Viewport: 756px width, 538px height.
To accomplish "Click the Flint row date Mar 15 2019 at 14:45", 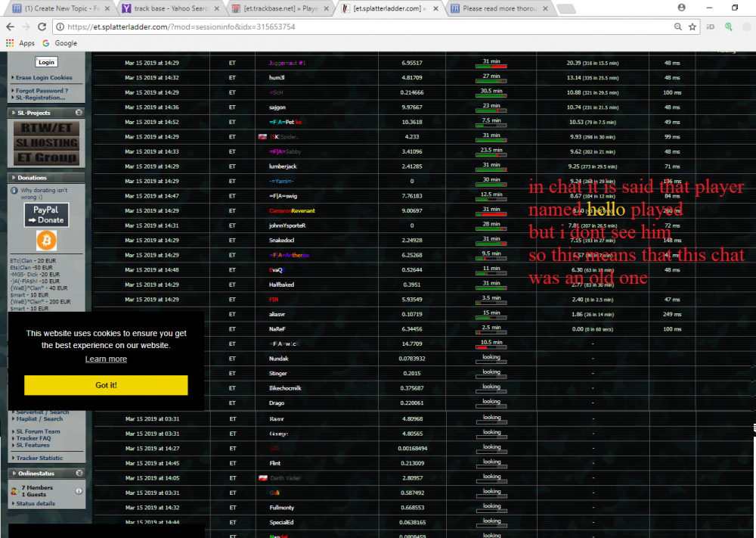I will tap(153, 463).
